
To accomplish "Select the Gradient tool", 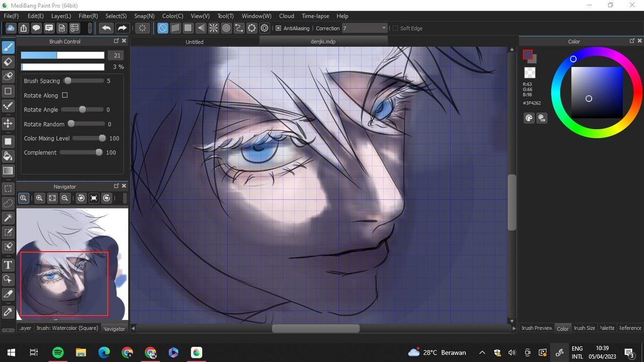I will pos(8,171).
